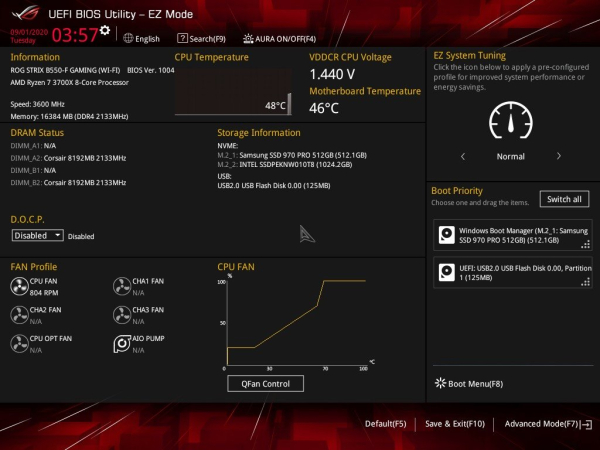
Task: Grab drag handle on USB Flash Disk entry
Action: coord(586,282)
